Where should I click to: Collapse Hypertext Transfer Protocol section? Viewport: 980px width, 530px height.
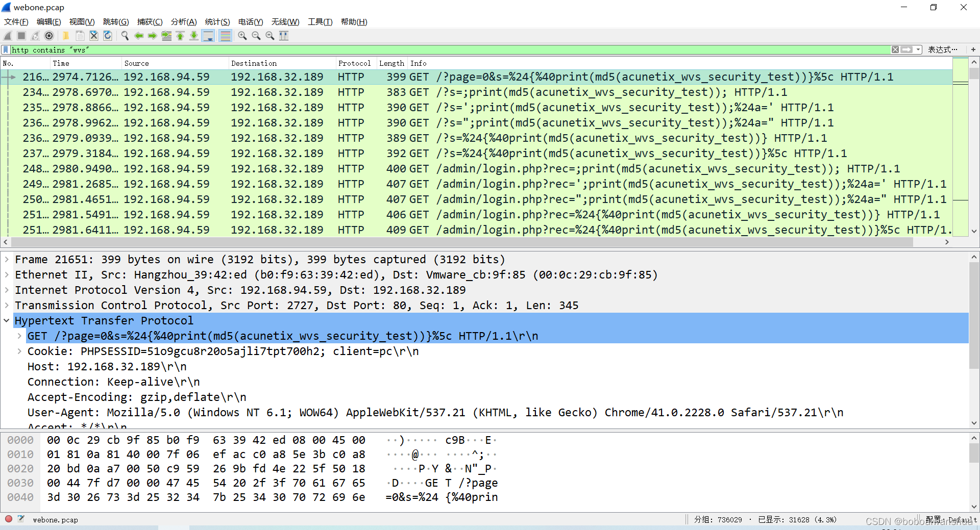coord(7,320)
